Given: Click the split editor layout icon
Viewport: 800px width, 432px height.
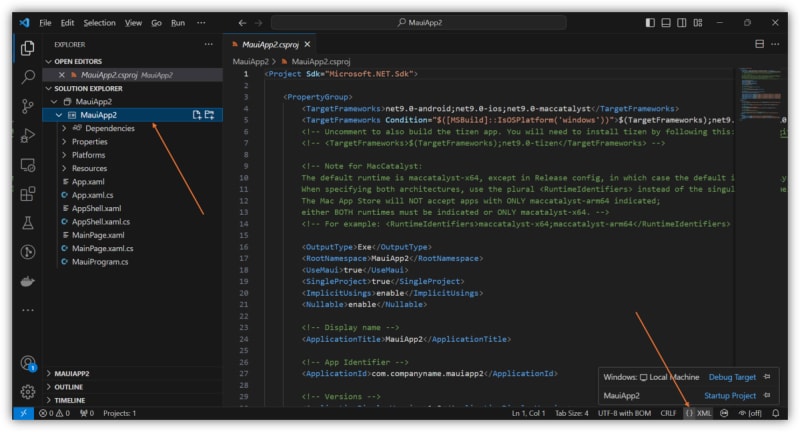Looking at the screenshot, I should click(759, 45).
